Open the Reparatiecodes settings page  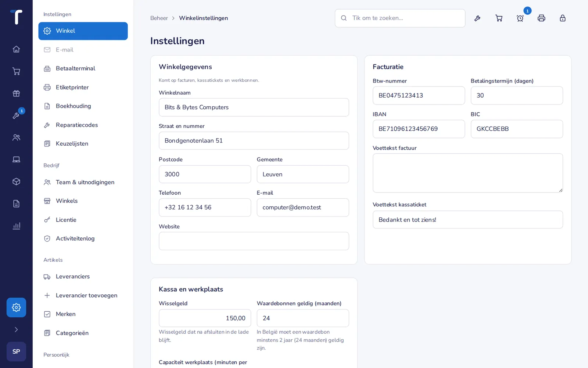click(x=83, y=125)
